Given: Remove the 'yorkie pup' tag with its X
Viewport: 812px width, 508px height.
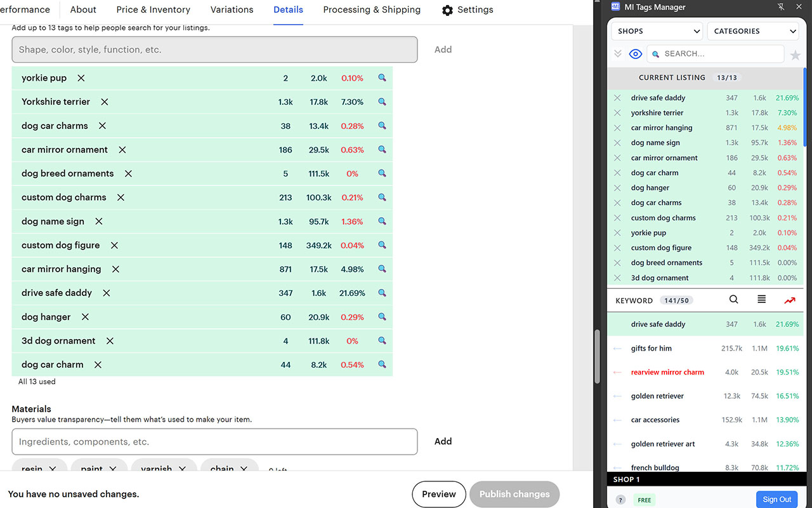Looking at the screenshot, I should point(81,78).
